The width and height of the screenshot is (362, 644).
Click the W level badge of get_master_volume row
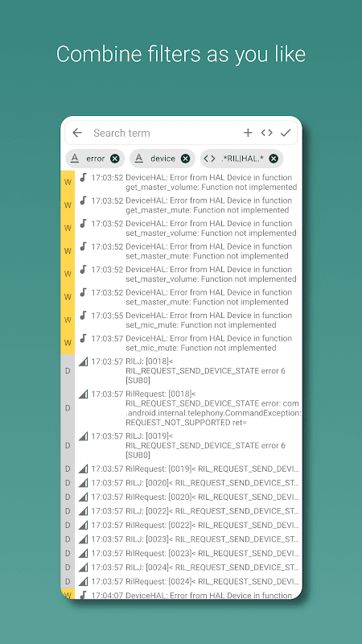coord(68,183)
